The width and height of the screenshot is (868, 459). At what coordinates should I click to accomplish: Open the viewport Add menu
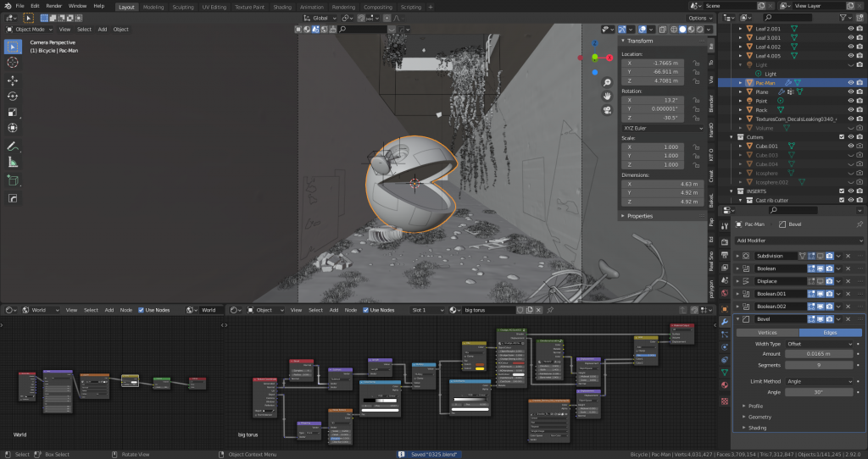click(x=103, y=30)
